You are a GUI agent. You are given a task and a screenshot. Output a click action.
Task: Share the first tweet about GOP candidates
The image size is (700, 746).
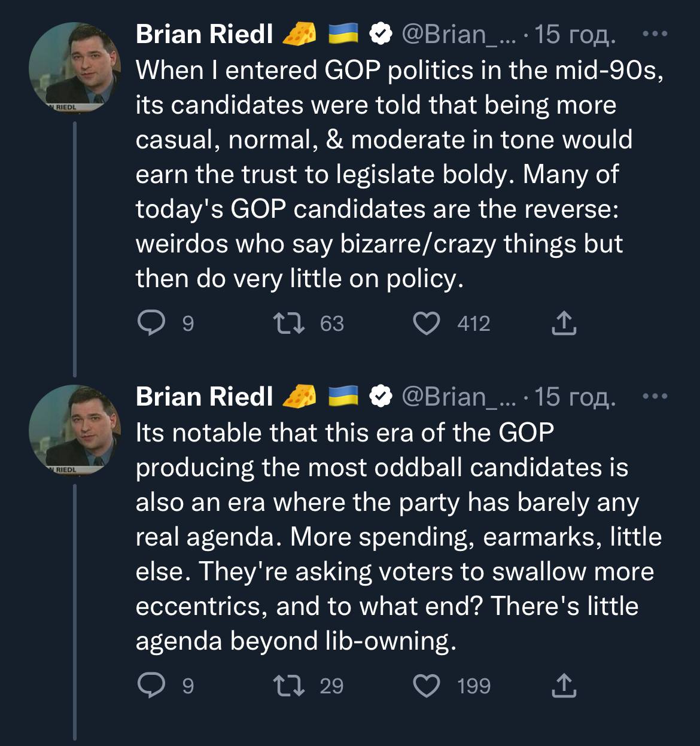coord(563,324)
